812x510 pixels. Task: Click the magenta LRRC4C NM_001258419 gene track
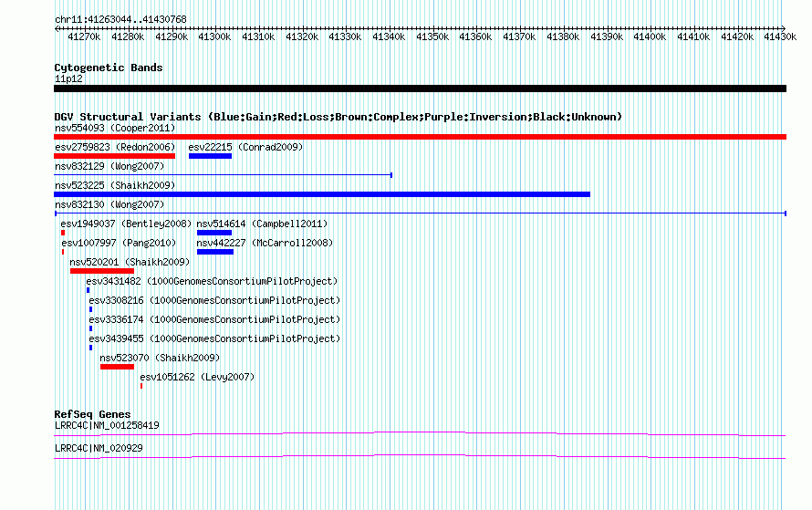[420, 434]
